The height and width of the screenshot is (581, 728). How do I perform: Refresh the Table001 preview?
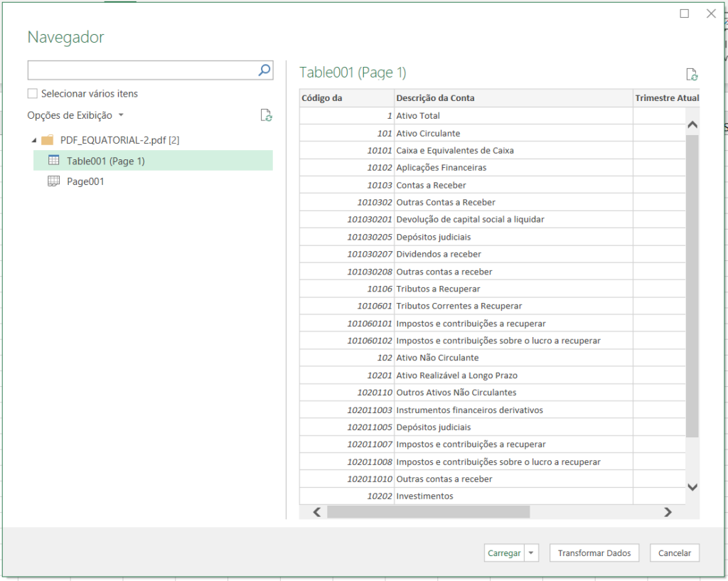[x=692, y=74]
